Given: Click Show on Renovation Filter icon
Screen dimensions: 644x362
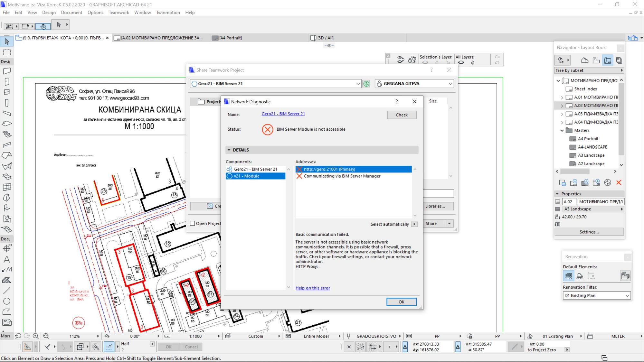Looking at the screenshot, I should click(625, 276).
